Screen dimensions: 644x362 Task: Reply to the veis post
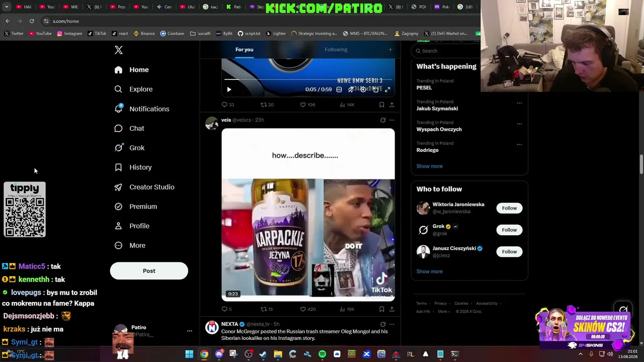227,309
